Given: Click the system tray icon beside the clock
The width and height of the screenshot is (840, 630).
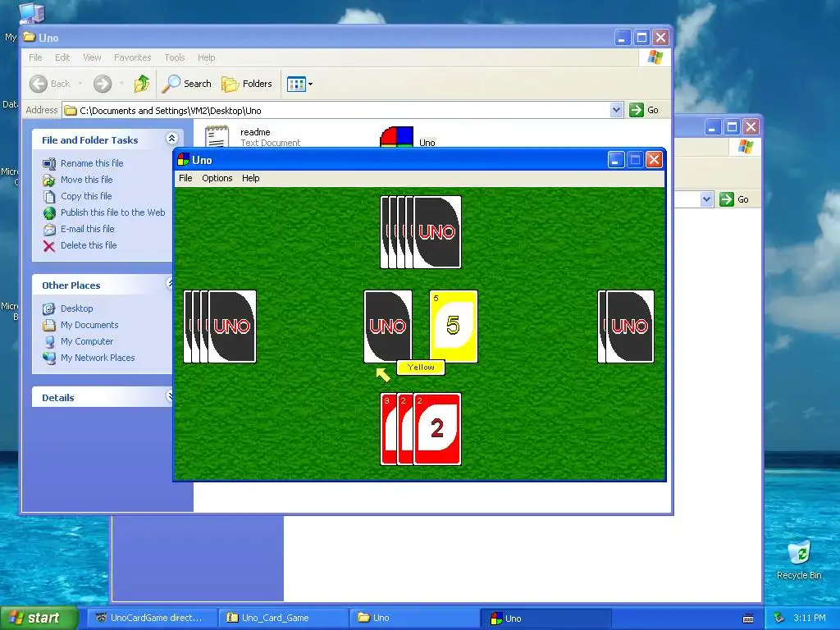Looking at the screenshot, I should point(779,618).
